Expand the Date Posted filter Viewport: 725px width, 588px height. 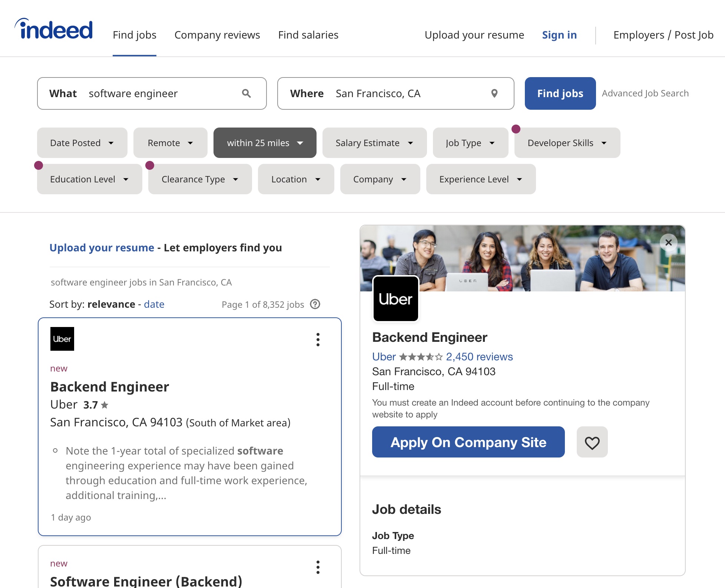[x=82, y=143]
